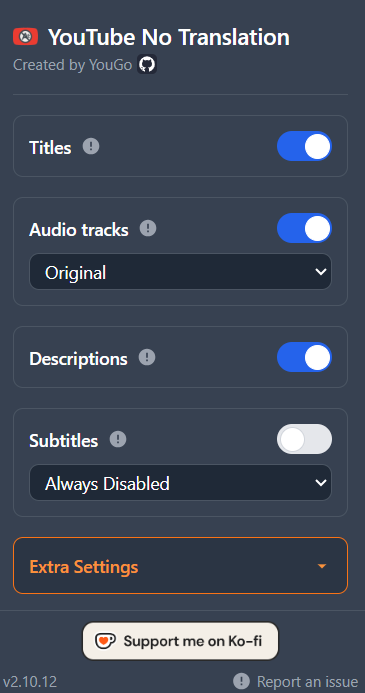Show the Subtitles info icon
The width and height of the screenshot is (365, 693).
(118, 439)
